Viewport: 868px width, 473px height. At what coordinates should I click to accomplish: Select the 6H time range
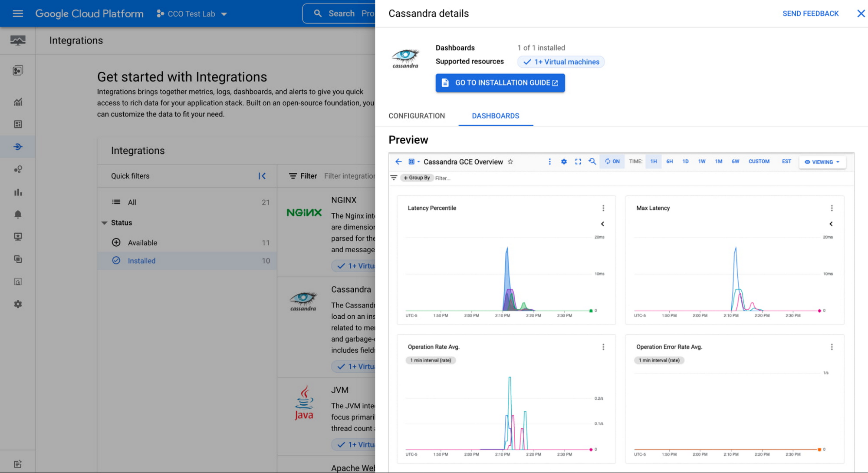click(x=670, y=161)
